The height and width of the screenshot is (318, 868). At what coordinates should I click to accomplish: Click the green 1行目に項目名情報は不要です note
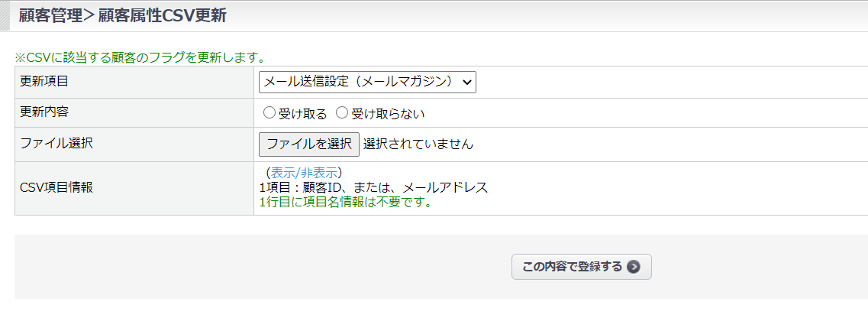346,203
